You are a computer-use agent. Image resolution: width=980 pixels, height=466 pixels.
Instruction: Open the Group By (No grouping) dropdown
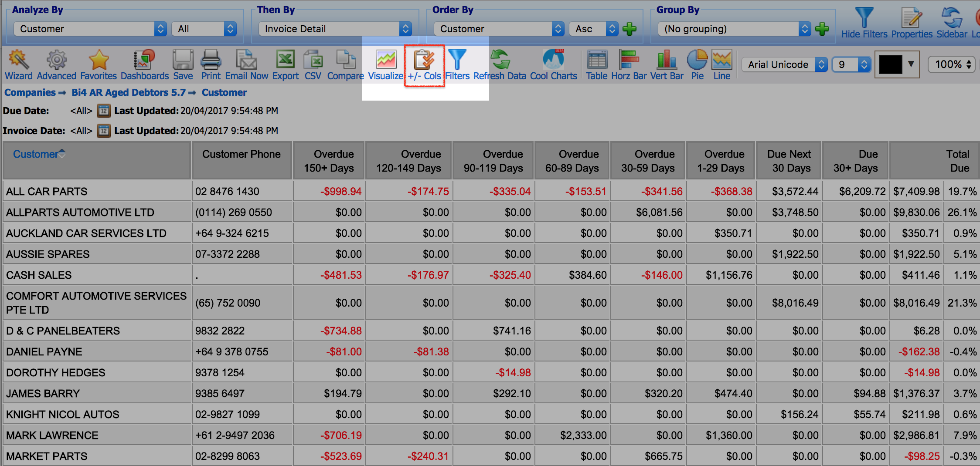[735, 29]
